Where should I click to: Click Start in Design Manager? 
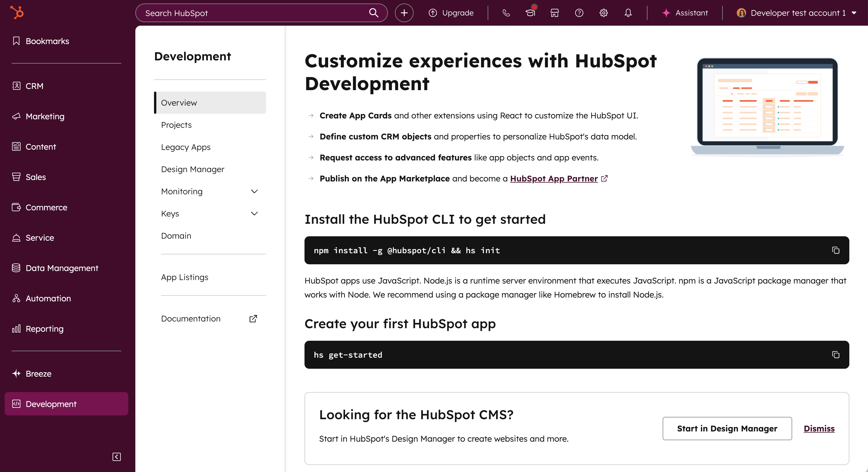727,428
